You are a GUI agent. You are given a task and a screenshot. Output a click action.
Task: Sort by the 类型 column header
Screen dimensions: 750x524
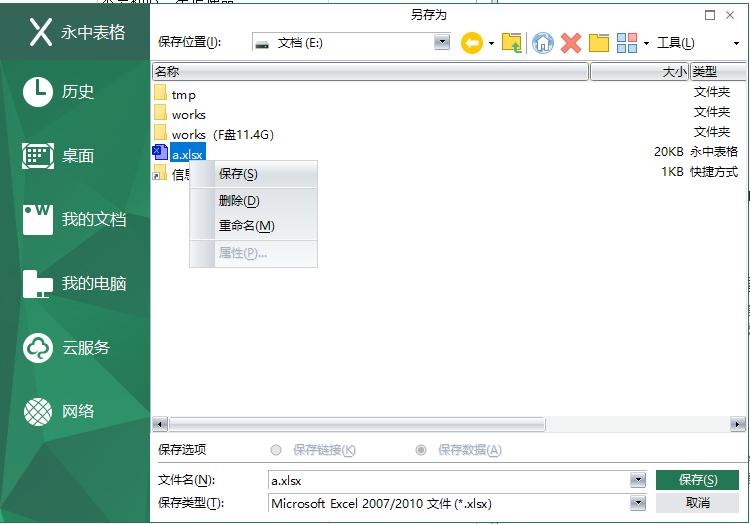pyautogui.click(x=717, y=72)
